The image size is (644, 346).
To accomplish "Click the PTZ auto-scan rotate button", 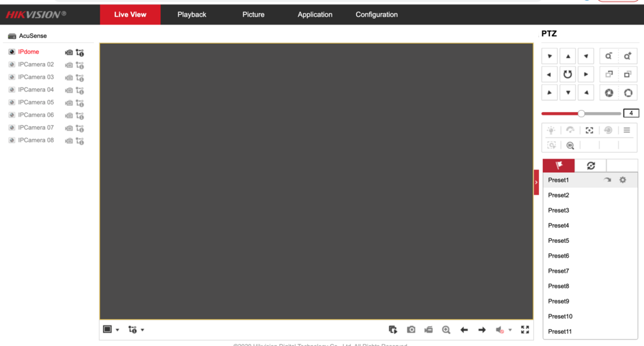I will coord(567,74).
